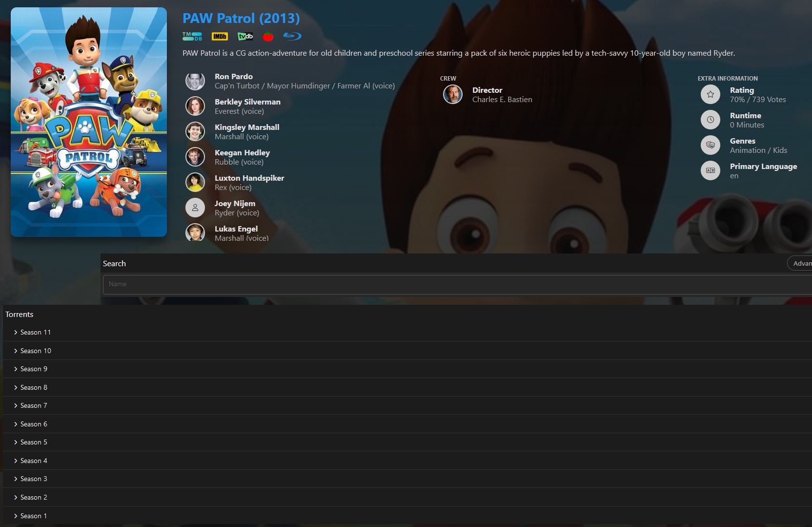Image resolution: width=812 pixels, height=527 pixels.
Task: Click Luxton Handspiker's avatar photo
Action: tap(195, 182)
